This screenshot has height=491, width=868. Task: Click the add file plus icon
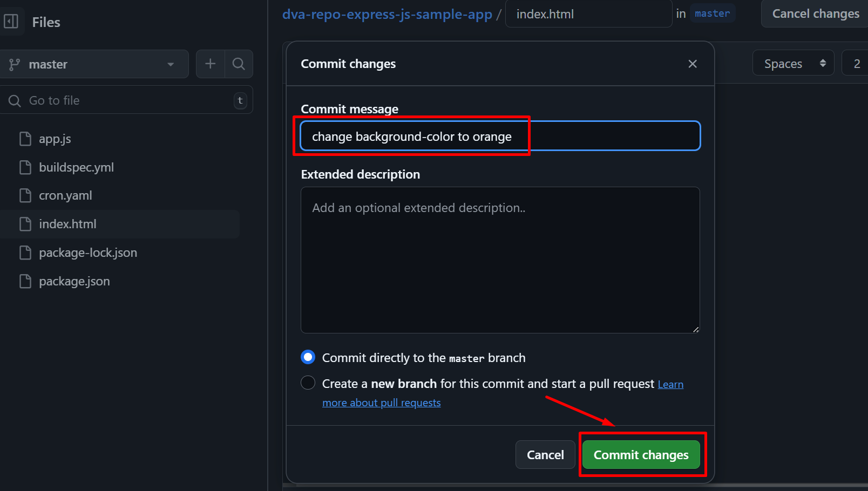pos(211,64)
